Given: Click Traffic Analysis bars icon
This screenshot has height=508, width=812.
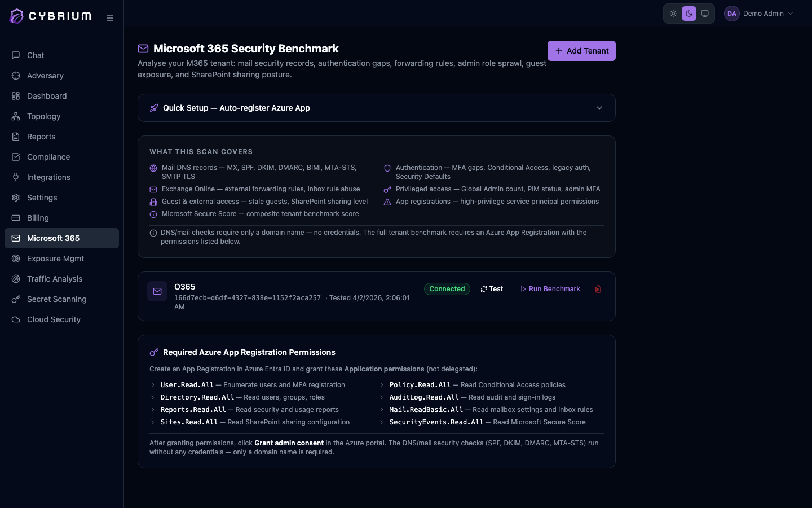Looking at the screenshot, I should click(x=16, y=279).
